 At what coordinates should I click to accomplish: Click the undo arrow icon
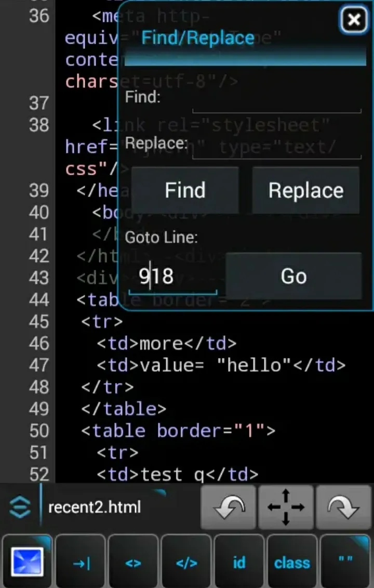(228, 507)
